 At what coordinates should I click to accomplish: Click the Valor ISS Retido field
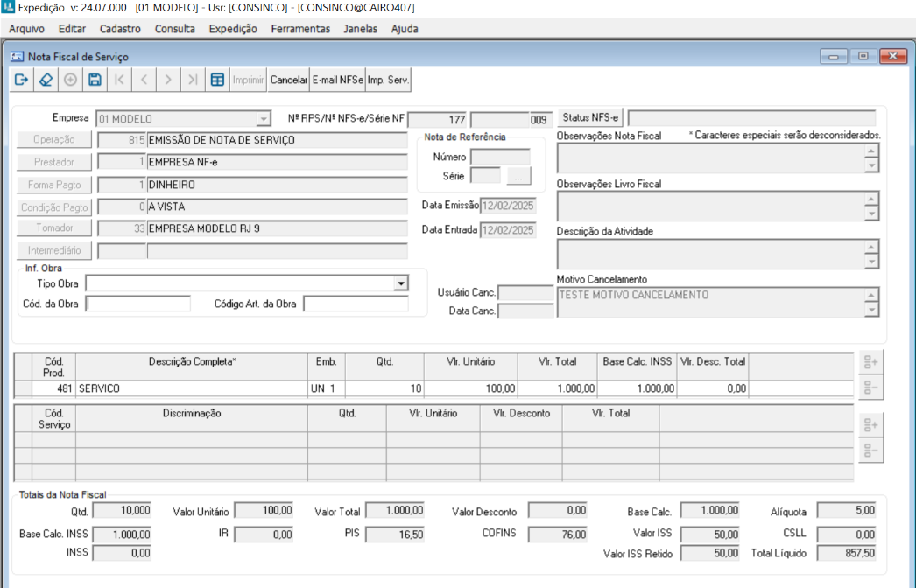tap(710, 553)
